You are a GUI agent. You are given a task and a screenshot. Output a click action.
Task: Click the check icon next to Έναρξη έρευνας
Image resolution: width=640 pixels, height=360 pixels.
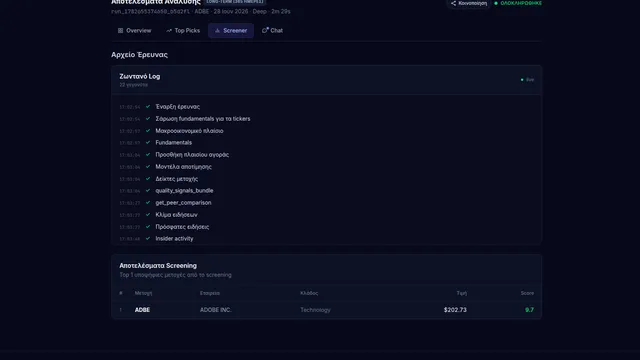(148, 107)
